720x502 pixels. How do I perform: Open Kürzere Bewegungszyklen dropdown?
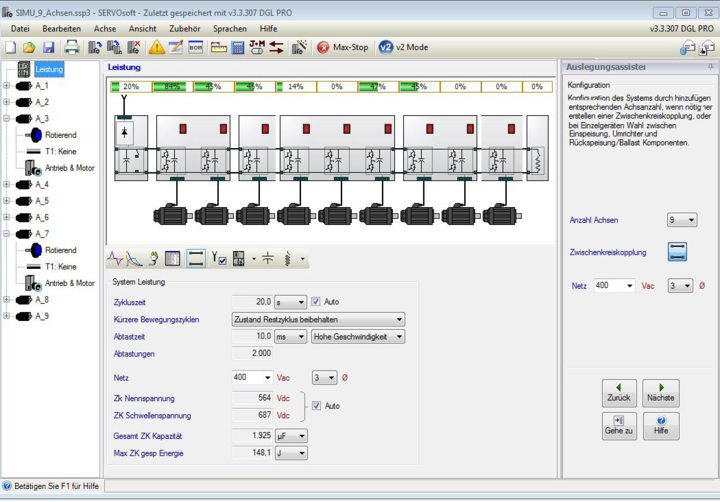tap(318, 319)
